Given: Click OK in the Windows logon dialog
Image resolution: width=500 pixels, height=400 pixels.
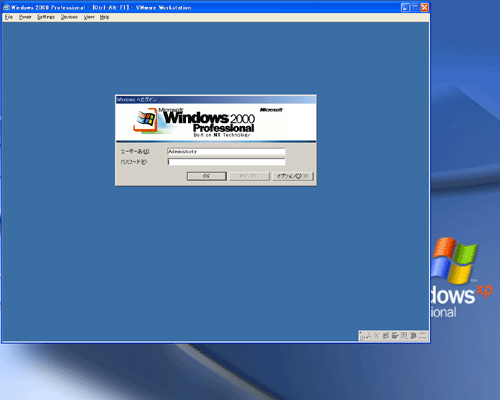Looking at the screenshot, I should coord(207,176).
